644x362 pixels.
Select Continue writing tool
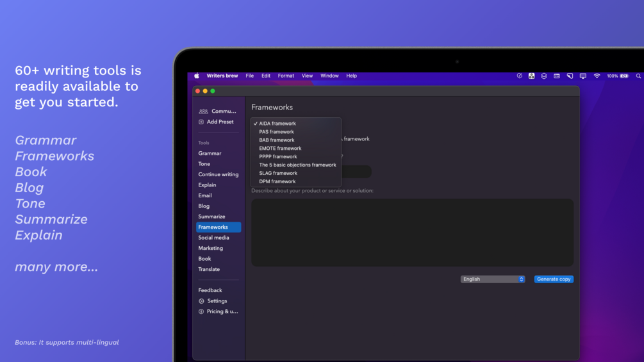tap(218, 174)
